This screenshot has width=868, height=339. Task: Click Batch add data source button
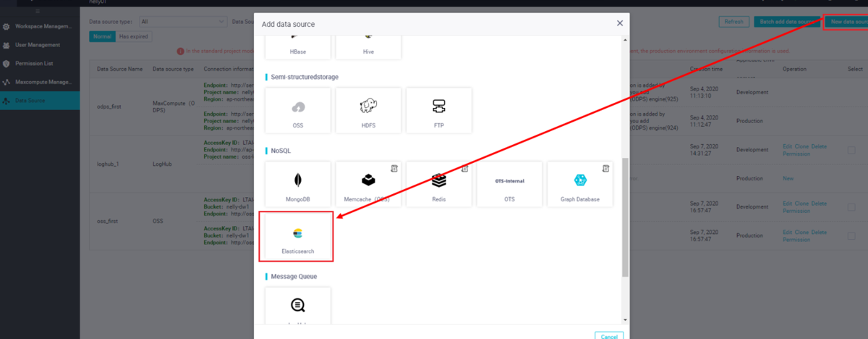tap(787, 22)
